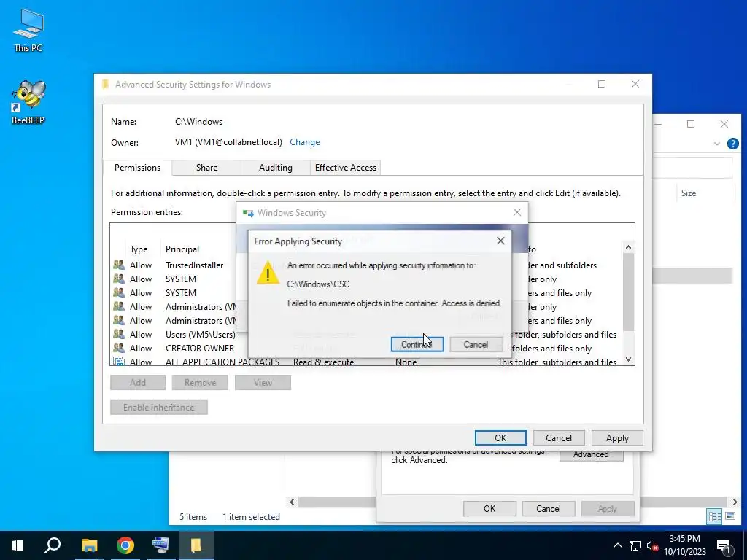Switch Explorer to large icons view
Viewport: 747px width, 560px height.
[729, 516]
